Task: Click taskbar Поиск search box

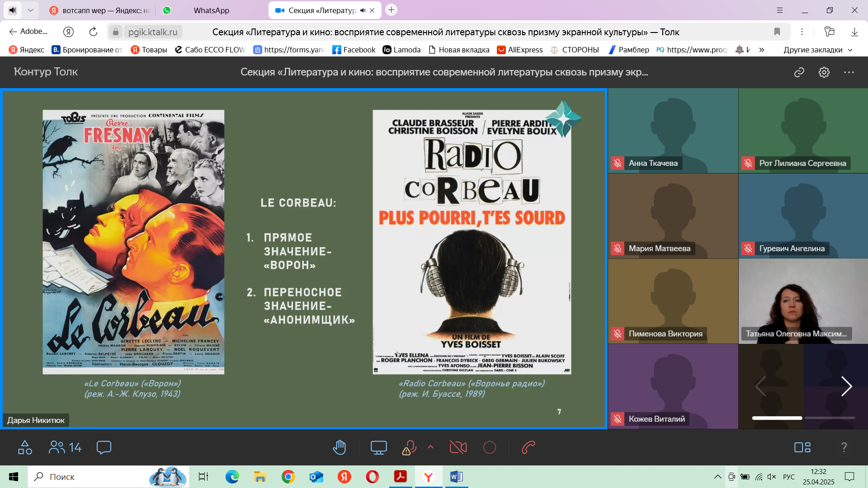Action: (108, 477)
